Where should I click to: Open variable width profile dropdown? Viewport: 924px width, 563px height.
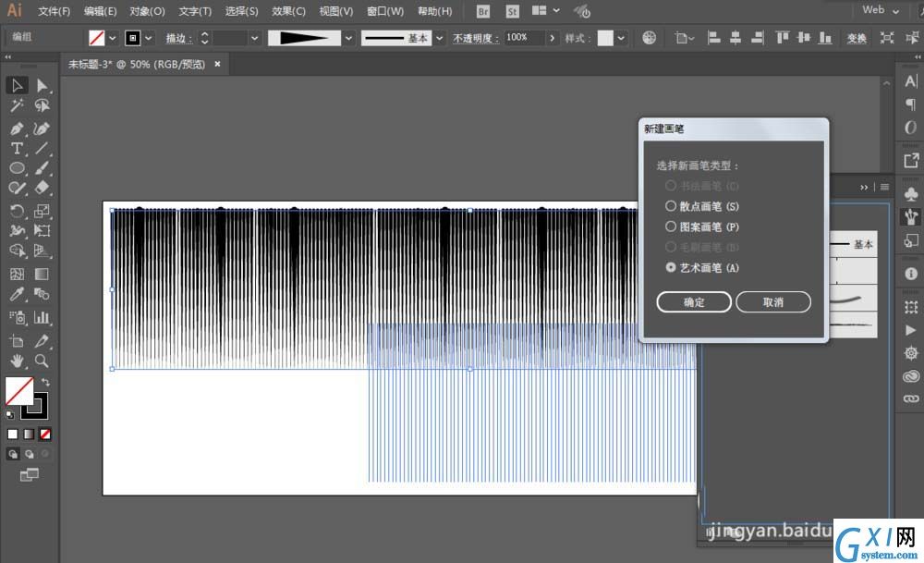coord(349,38)
